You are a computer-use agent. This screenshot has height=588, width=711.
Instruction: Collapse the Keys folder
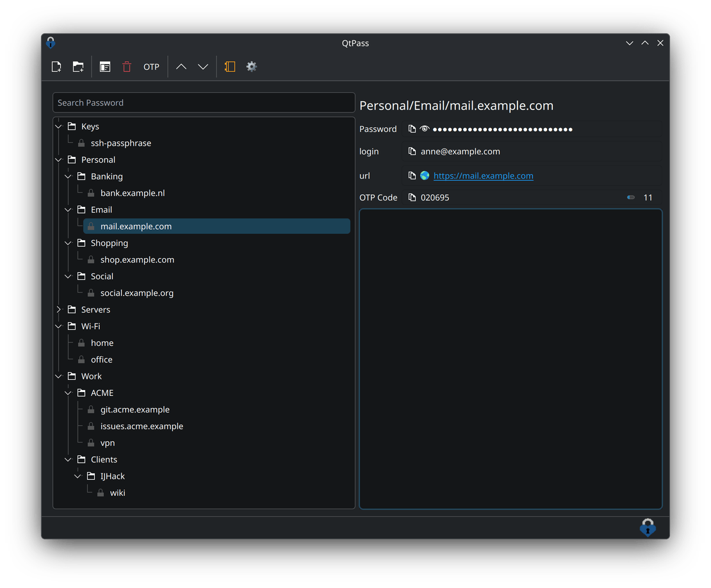(x=58, y=126)
